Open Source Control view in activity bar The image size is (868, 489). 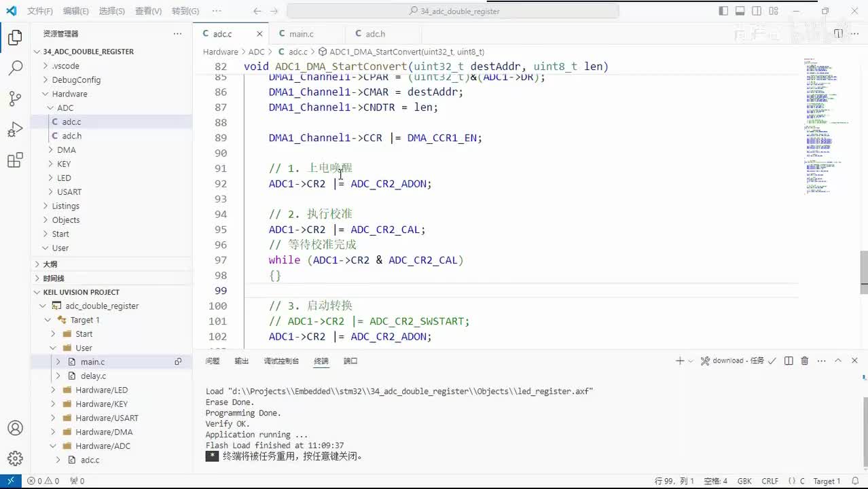pos(15,99)
